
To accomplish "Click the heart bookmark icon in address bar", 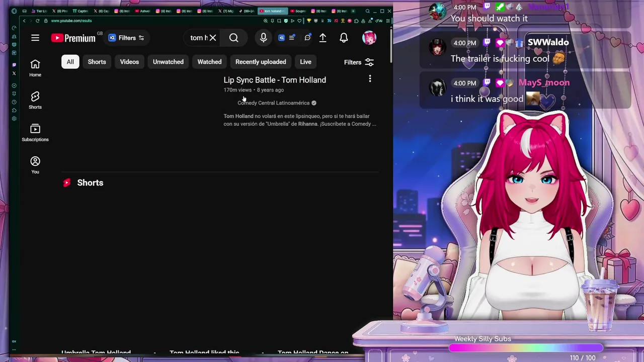I will pyautogui.click(x=299, y=21).
